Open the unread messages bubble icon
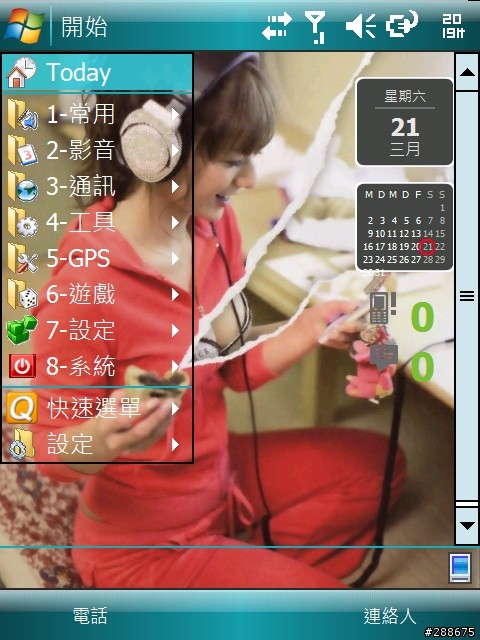Viewport: 480px width, 640px height. 384,358
